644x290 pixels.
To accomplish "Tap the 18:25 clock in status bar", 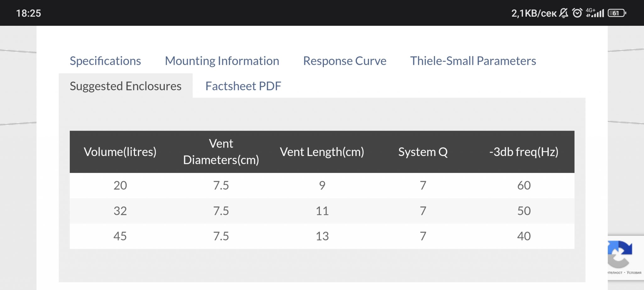I will tap(29, 13).
